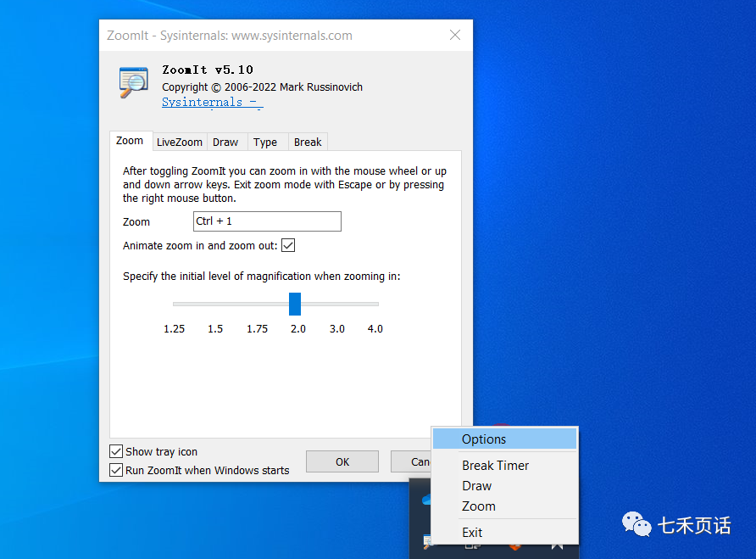Click the 4.0 magnification label
Image resolution: width=756 pixels, height=559 pixels.
click(x=375, y=329)
